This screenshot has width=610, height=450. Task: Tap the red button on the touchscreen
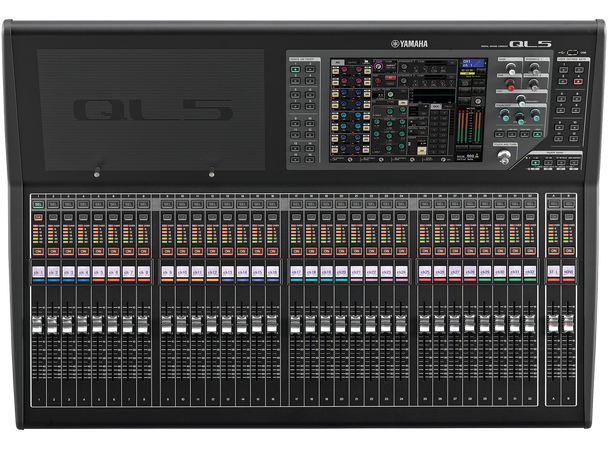(x=391, y=77)
